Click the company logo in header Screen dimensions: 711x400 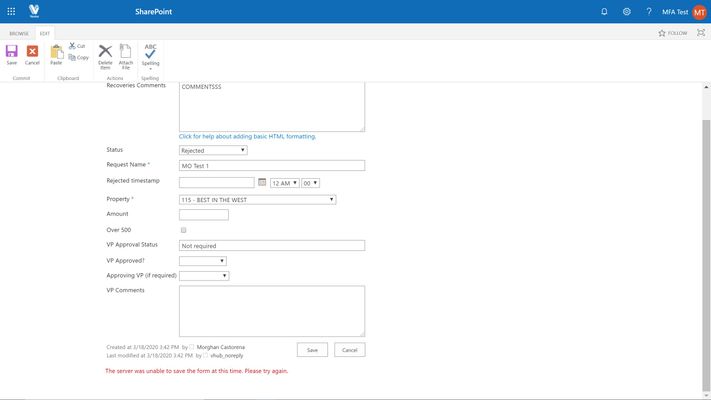click(x=34, y=11)
